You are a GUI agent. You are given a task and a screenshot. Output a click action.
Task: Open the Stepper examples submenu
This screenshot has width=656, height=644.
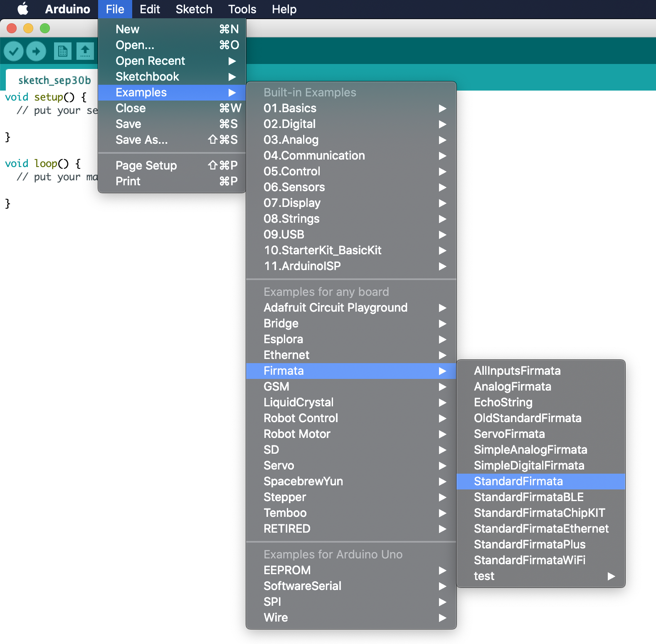pos(351,497)
